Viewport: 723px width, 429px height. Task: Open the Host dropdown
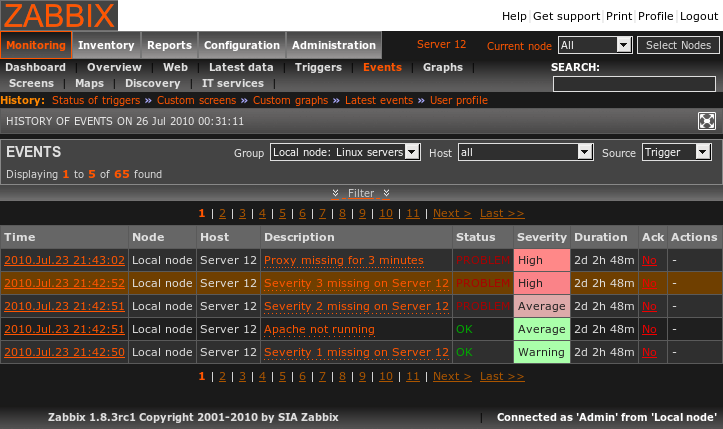pyautogui.click(x=525, y=152)
